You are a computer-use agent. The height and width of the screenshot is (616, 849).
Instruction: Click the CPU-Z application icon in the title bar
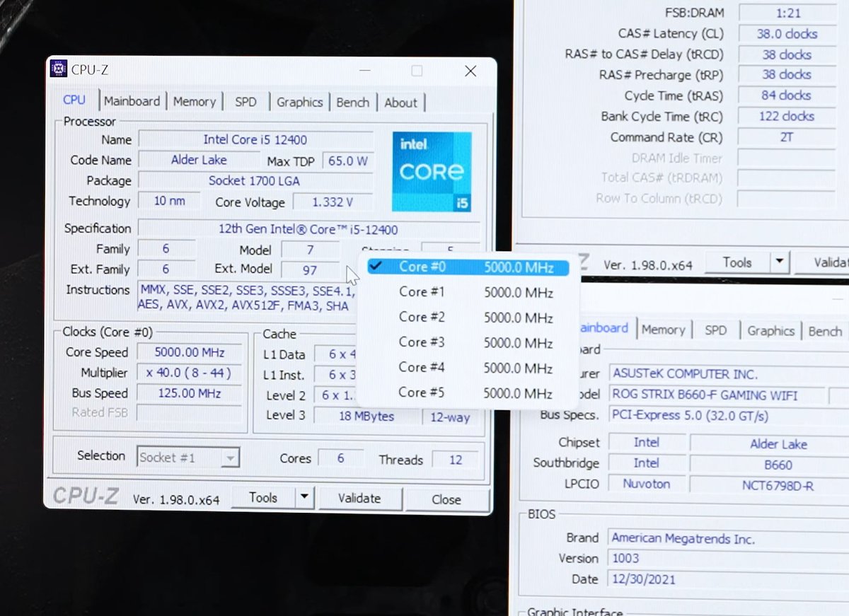(x=59, y=69)
